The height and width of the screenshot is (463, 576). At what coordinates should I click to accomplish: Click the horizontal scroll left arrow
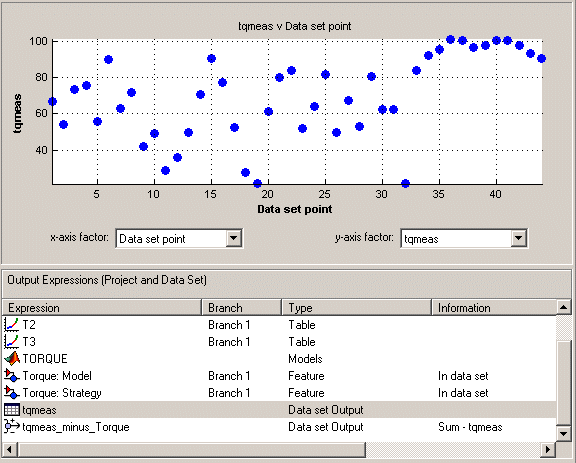click(10, 449)
